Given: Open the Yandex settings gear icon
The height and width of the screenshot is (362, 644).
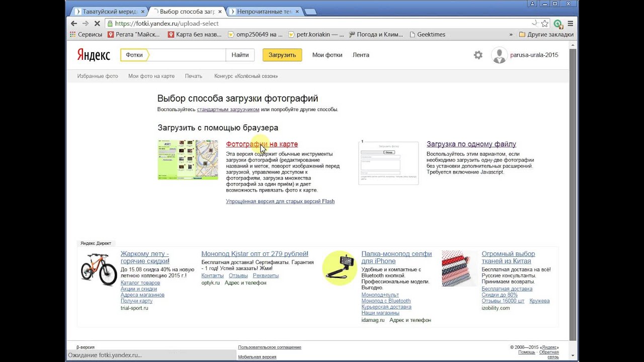Looking at the screenshot, I should pos(478,55).
